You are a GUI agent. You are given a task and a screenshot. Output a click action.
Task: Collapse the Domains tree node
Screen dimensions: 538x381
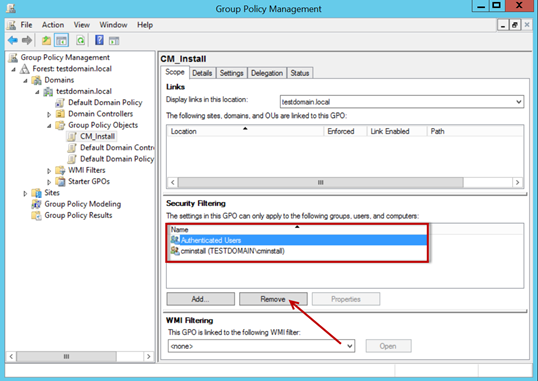[25, 81]
